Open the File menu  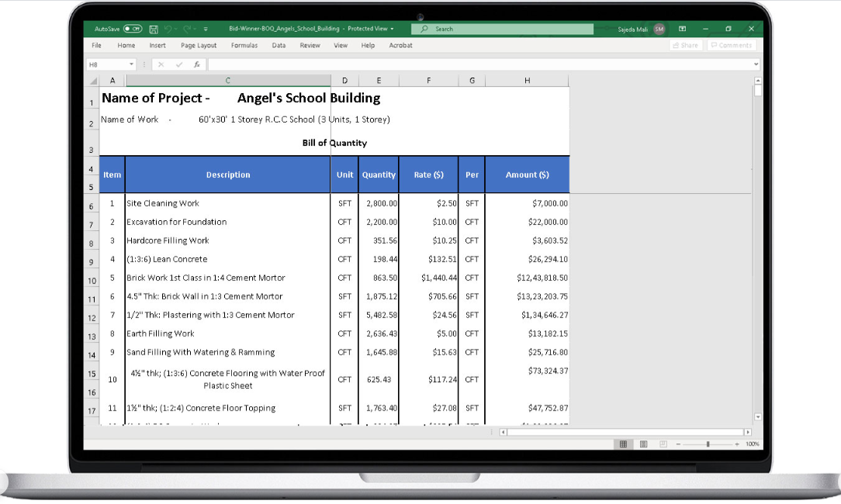(96, 46)
